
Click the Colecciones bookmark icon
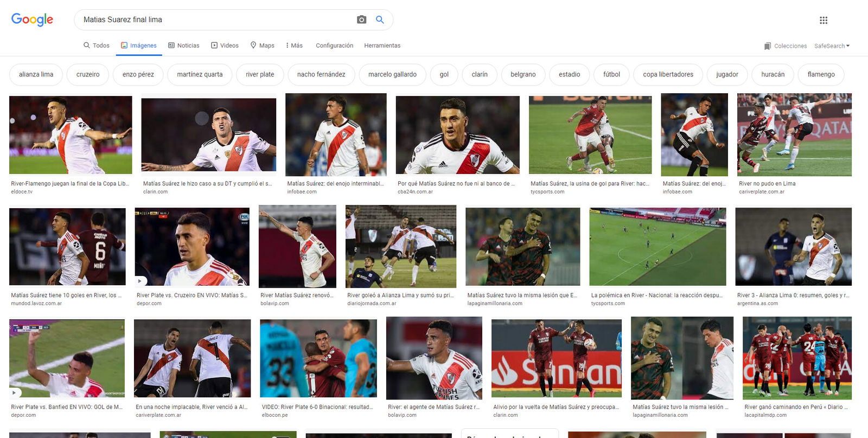click(x=767, y=46)
